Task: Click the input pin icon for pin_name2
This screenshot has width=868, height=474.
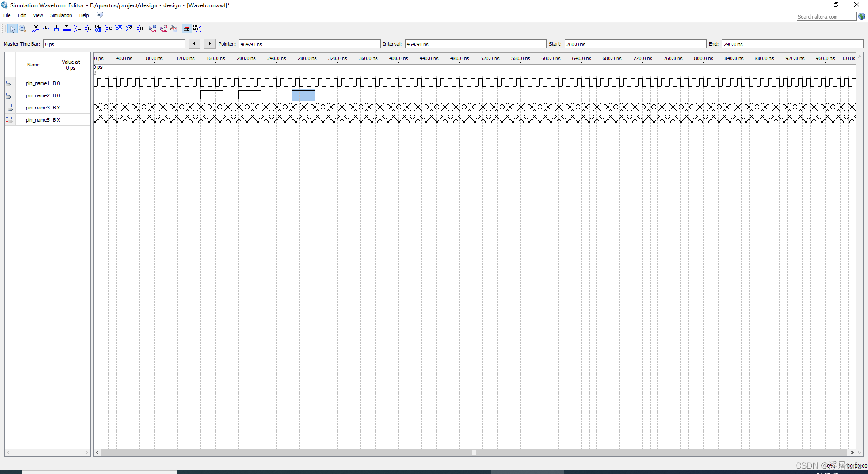Action: 9,95
